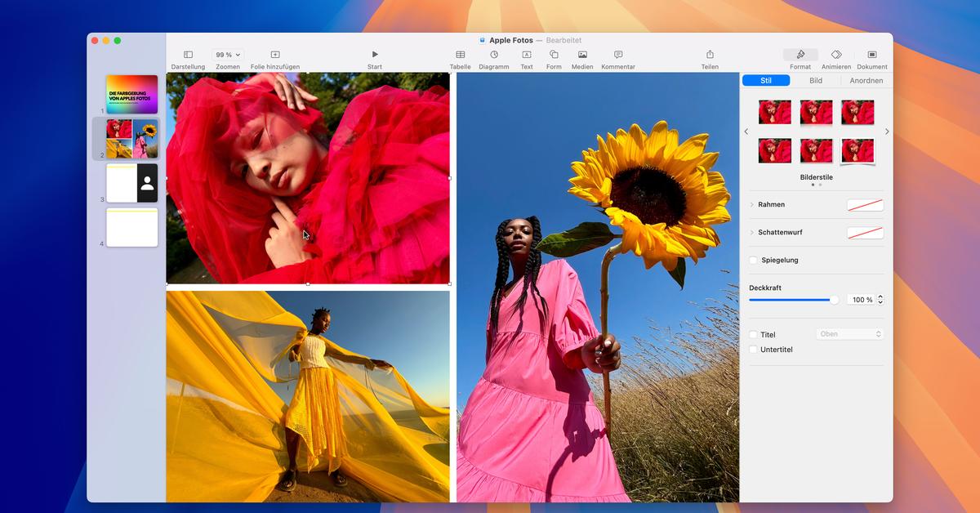The width and height of the screenshot is (980, 513).
Task: Click the opacity stepper arrows
Action: [880, 300]
